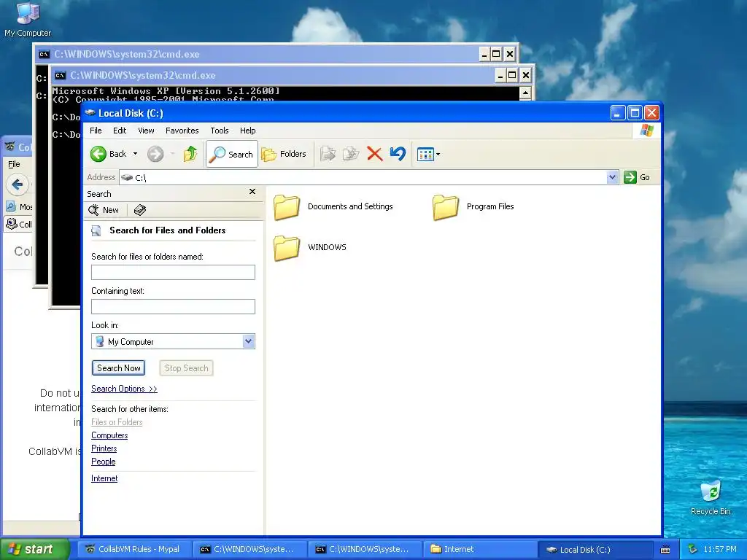Open the Edit menu
The width and height of the screenshot is (747, 560).
120,131
